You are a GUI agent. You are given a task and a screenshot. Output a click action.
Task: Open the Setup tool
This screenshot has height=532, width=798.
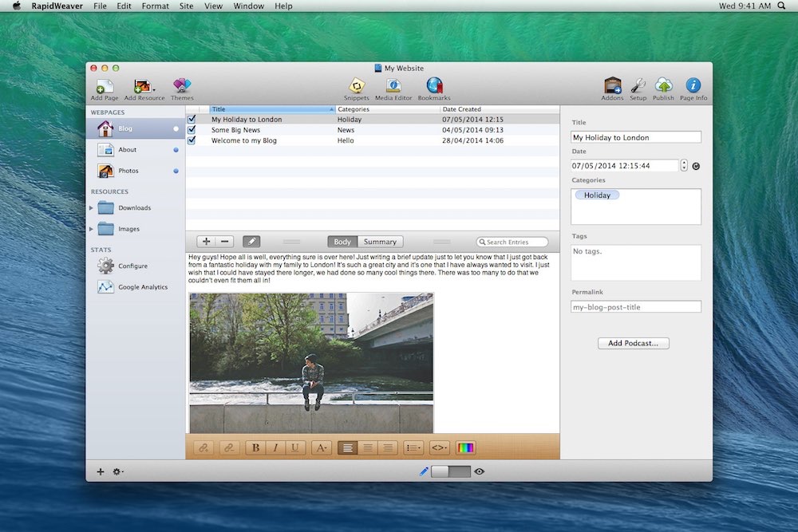click(638, 89)
